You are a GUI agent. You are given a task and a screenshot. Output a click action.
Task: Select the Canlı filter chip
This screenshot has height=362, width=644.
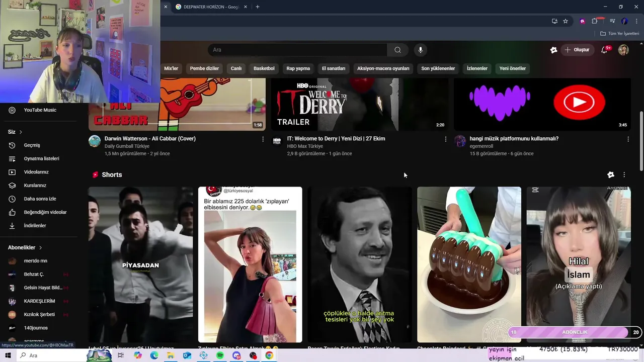pyautogui.click(x=236, y=68)
